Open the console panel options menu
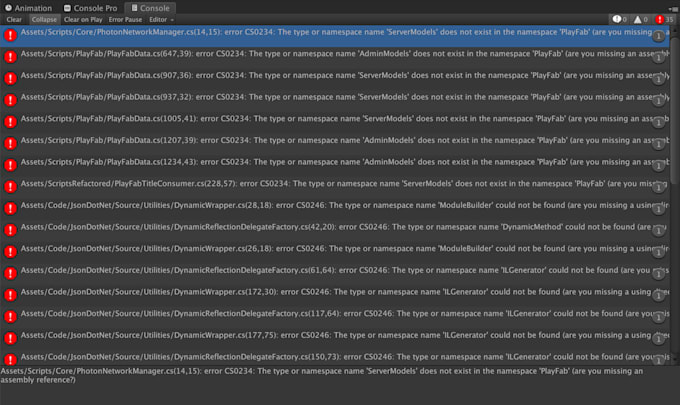The height and width of the screenshot is (405, 680). point(673,8)
